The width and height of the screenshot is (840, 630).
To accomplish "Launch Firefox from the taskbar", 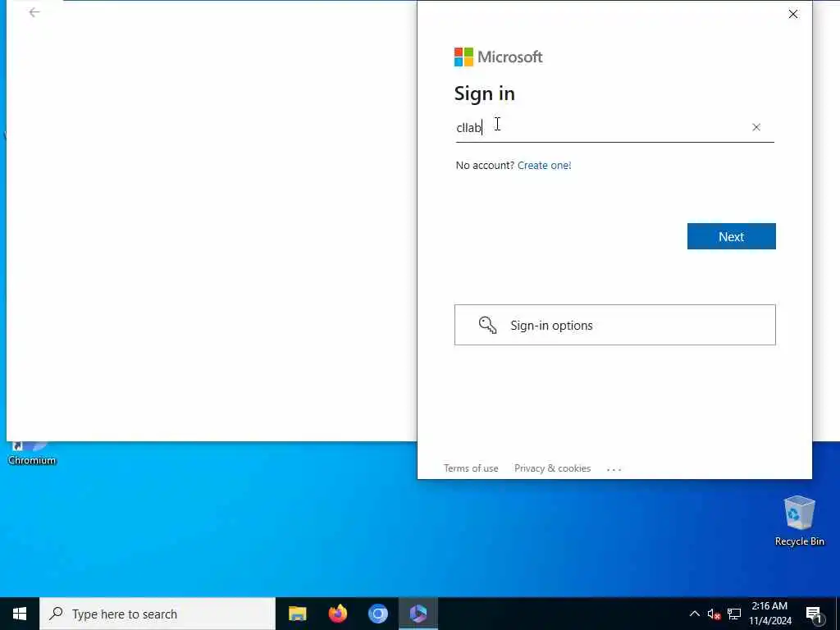I will pyautogui.click(x=337, y=614).
